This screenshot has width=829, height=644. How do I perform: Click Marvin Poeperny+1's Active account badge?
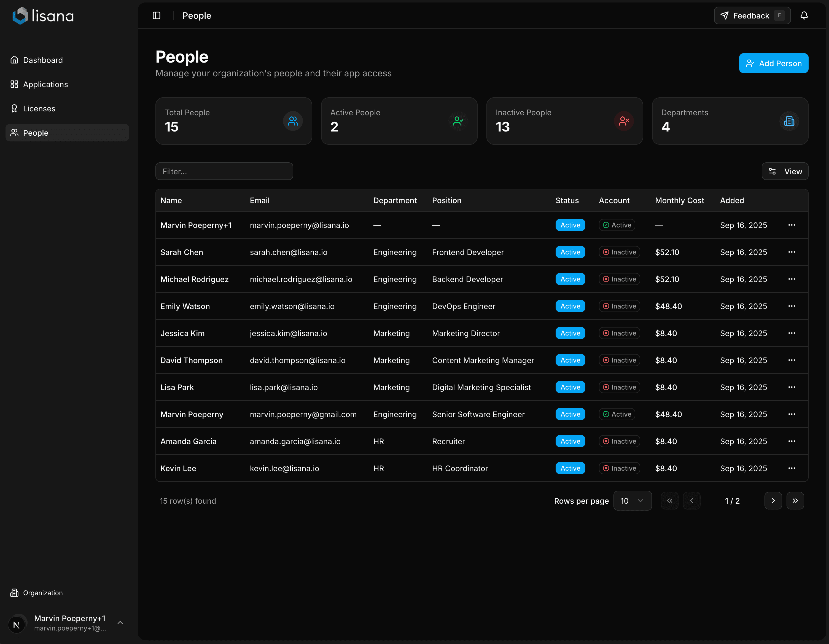(x=617, y=225)
